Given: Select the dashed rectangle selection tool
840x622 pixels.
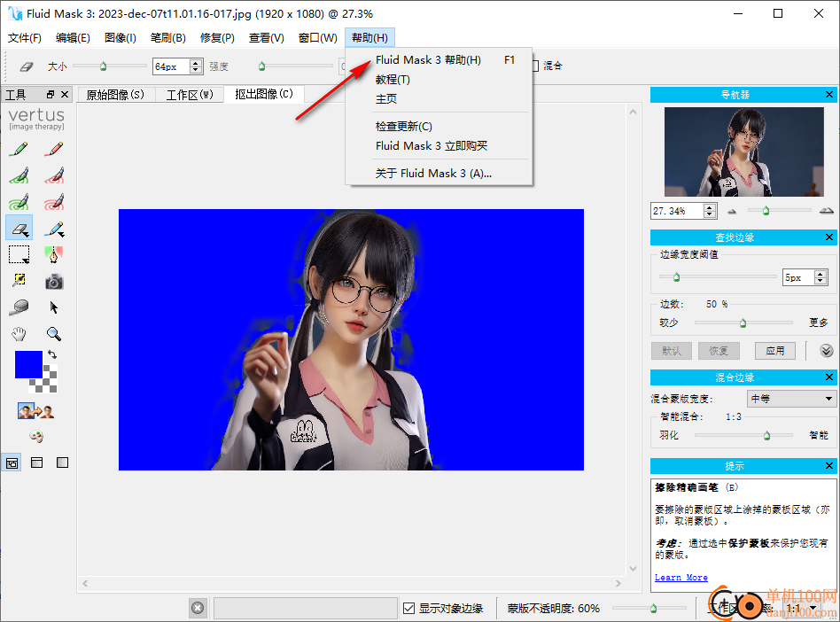Looking at the screenshot, I should click(x=19, y=254).
